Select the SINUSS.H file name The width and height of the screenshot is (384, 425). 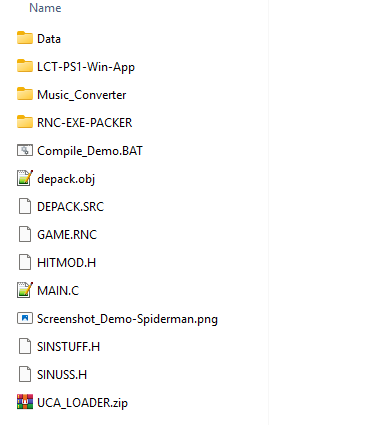[62, 375]
